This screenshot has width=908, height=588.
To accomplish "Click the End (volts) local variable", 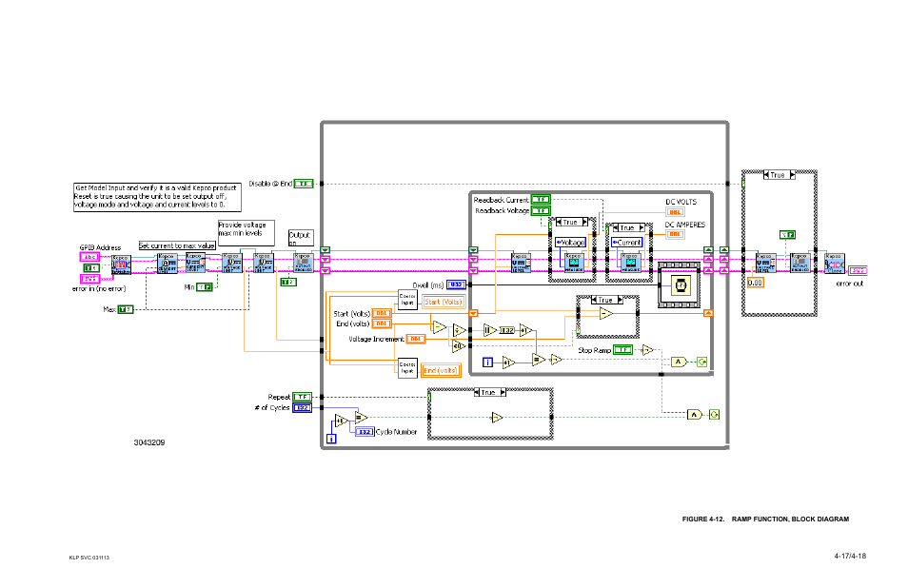I will (442, 370).
